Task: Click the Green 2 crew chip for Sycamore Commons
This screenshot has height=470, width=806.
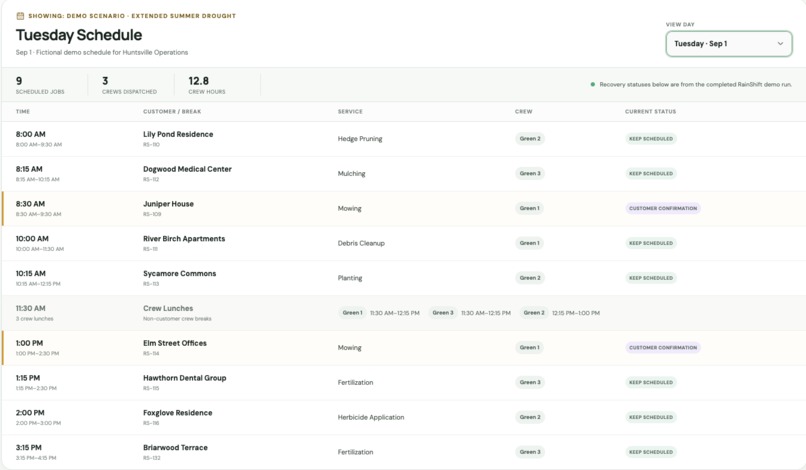Action: 529,278
